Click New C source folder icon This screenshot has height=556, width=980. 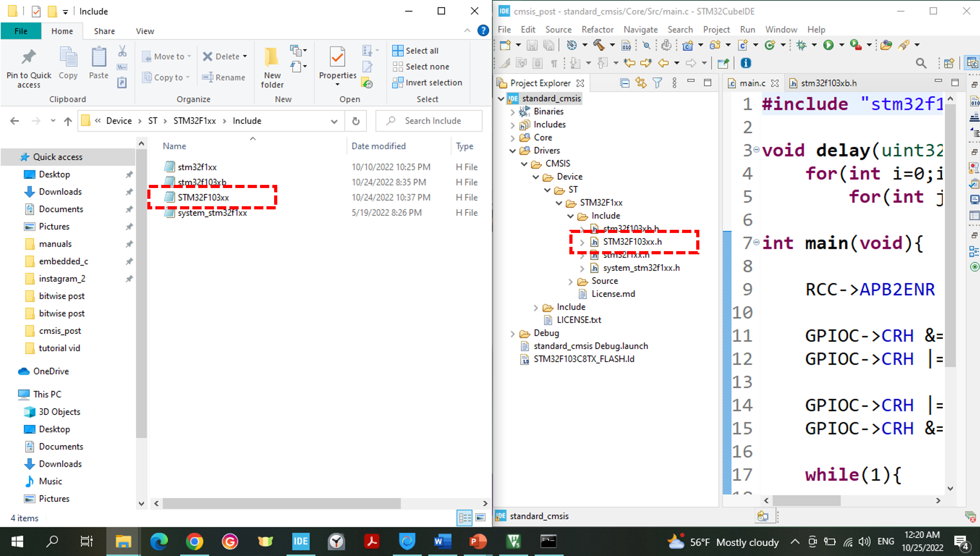pos(715,45)
